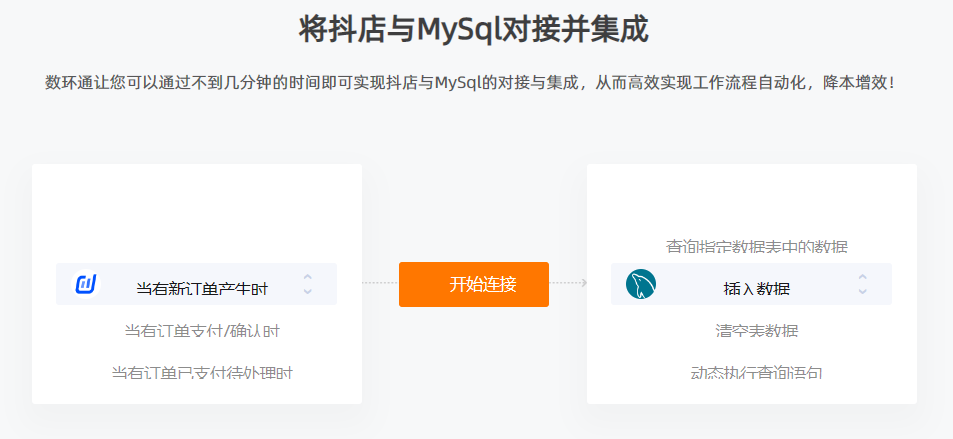Viewport: 953px width, 439px height.
Task: Click the 将抖店与MySql对接并集成 heading
Action: pyautogui.click(x=474, y=29)
